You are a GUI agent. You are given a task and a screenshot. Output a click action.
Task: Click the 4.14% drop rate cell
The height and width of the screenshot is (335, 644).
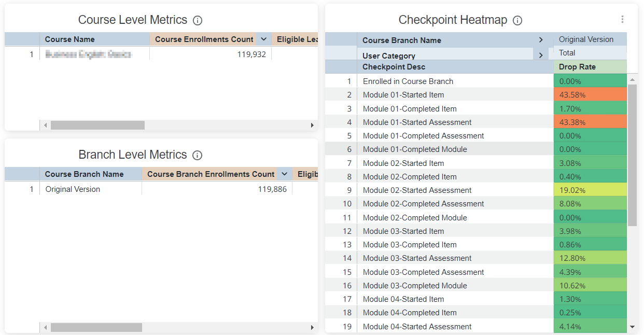click(x=590, y=326)
